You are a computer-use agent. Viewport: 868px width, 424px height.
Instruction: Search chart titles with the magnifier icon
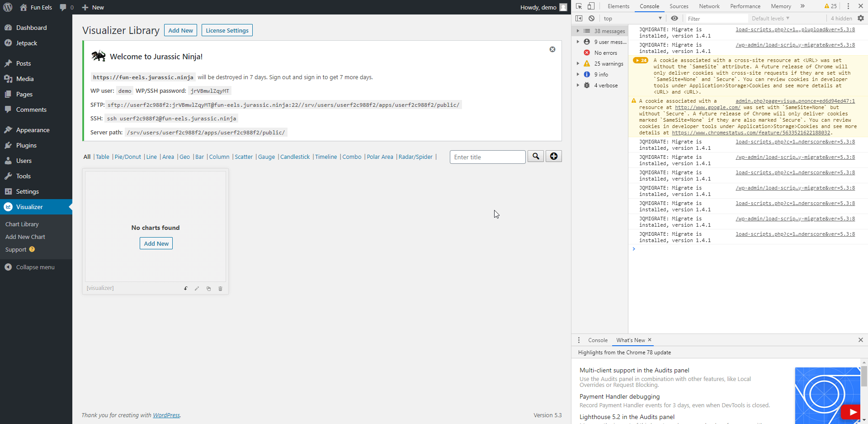pyautogui.click(x=536, y=156)
